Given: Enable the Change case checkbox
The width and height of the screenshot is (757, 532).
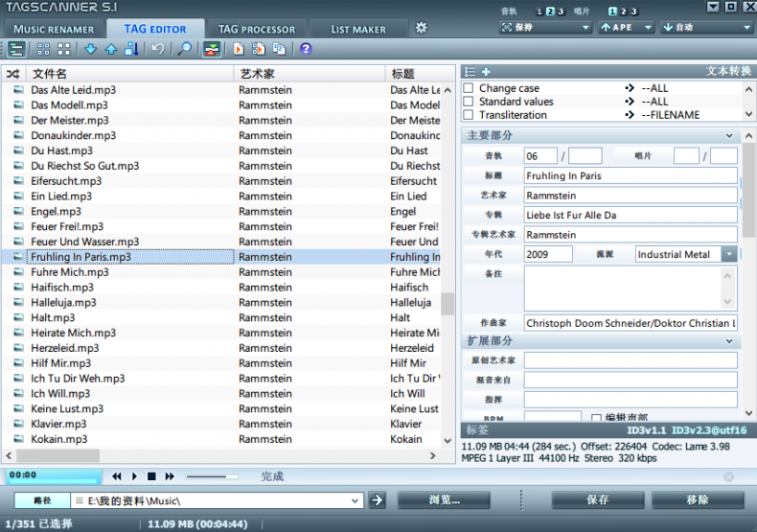Looking at the screenshot, I should click(x=469, y=88).
